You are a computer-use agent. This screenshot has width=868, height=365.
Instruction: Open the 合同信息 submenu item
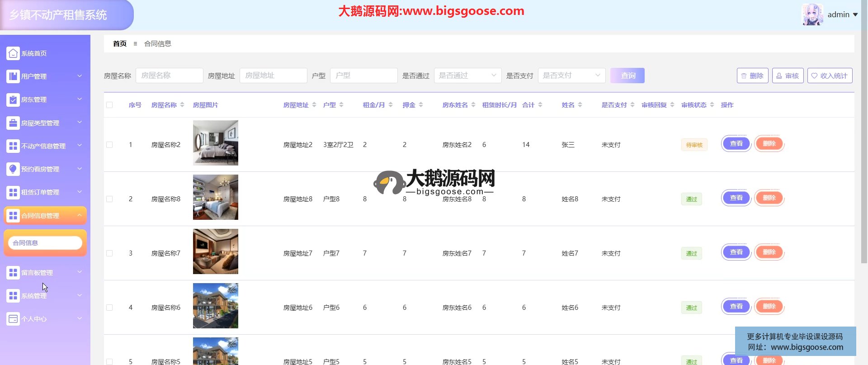point(45,243)
